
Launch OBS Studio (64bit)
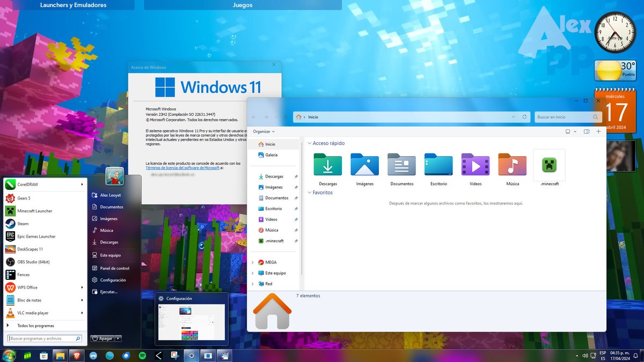point(45,262)
